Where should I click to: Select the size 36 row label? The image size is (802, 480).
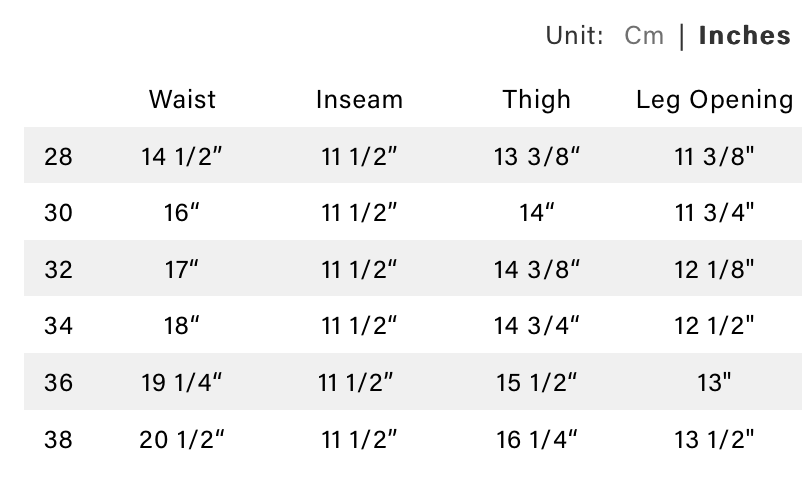[59, 382]
